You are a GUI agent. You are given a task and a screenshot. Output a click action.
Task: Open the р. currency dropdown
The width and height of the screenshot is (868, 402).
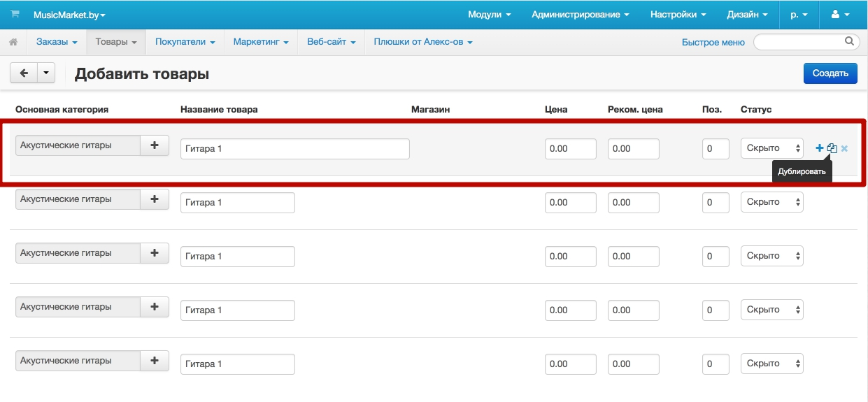pos(799,15)
